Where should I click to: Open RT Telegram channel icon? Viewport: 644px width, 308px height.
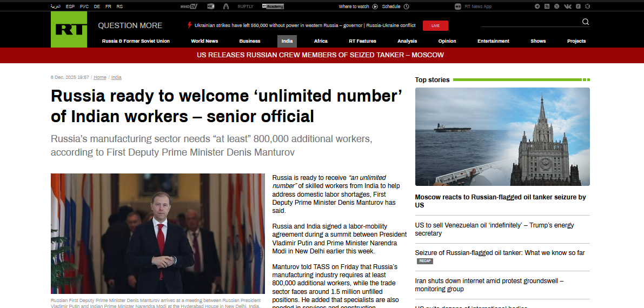coord(537,6)
